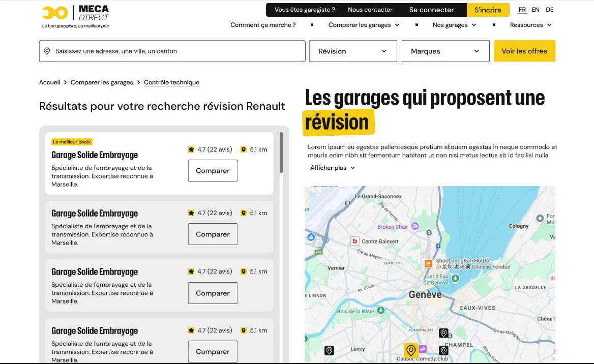
Task: Click the garage results list scrollbar
Action: [281, 153]
